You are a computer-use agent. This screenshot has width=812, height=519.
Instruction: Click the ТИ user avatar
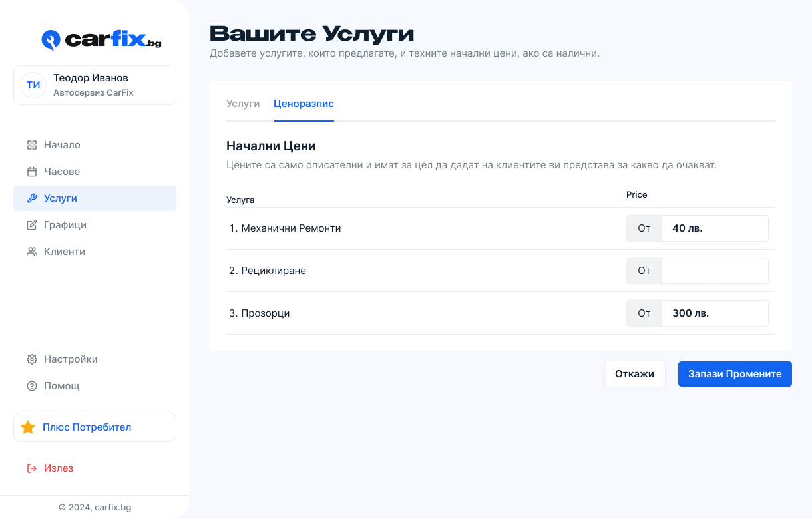coord(33,85)
